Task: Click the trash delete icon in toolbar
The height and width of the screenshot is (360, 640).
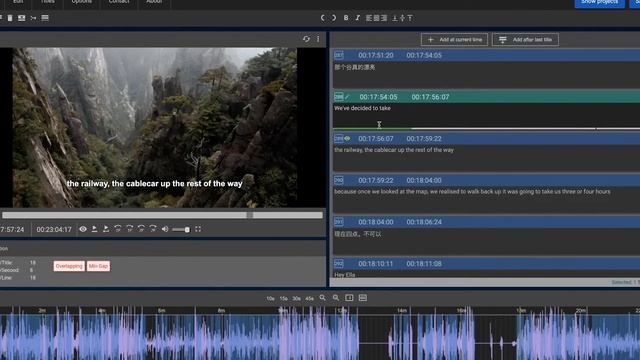Action: pos(10,18)
